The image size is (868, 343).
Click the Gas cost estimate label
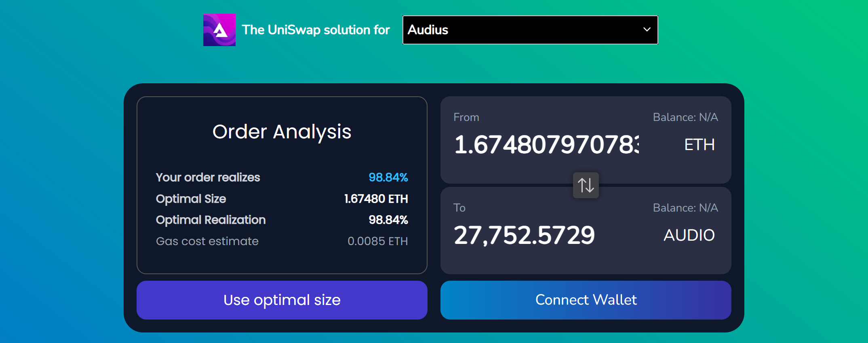coord(207,241)
